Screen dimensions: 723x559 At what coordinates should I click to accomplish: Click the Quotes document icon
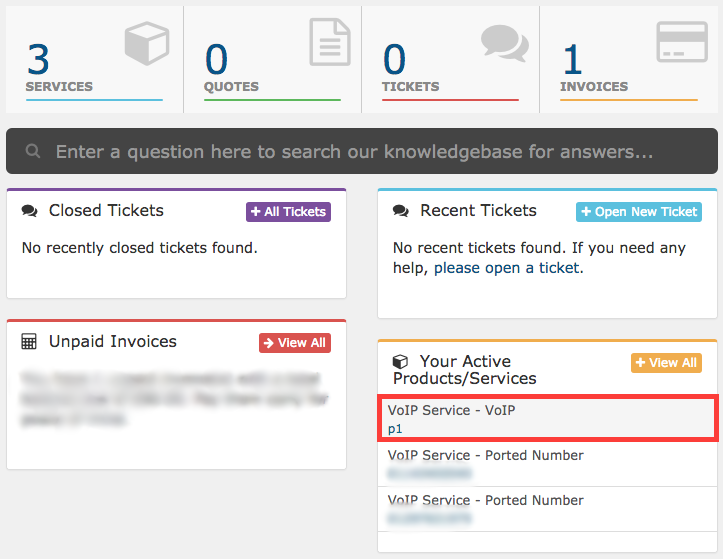click(x=330, y=42)
